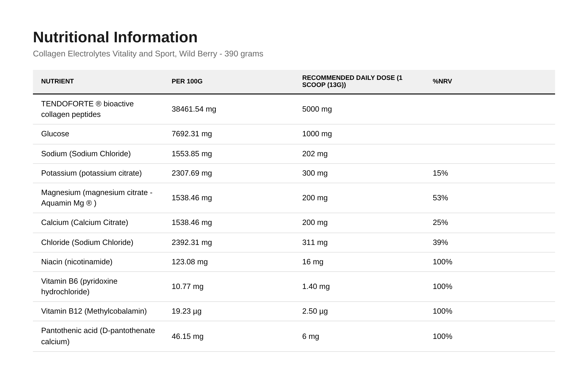The height and width of the screenshot is (380, 588).
Task: Click the %NRV column header
Action: 442,81
